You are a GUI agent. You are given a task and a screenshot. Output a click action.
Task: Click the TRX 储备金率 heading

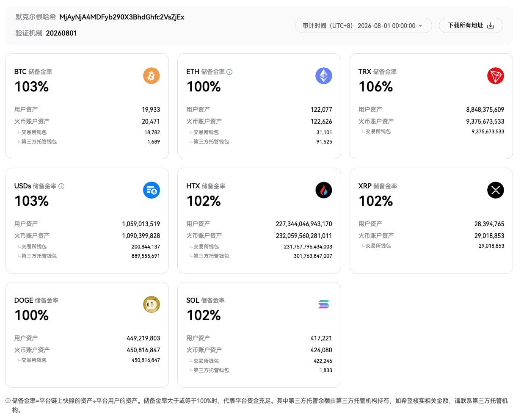(378, 72)
